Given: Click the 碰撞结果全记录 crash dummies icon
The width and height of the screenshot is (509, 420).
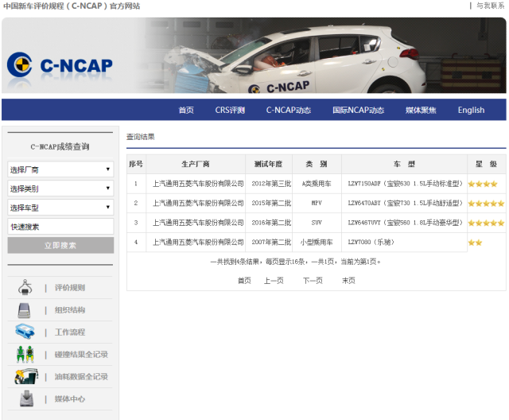Looking at the screenshot, I should 25,354.
